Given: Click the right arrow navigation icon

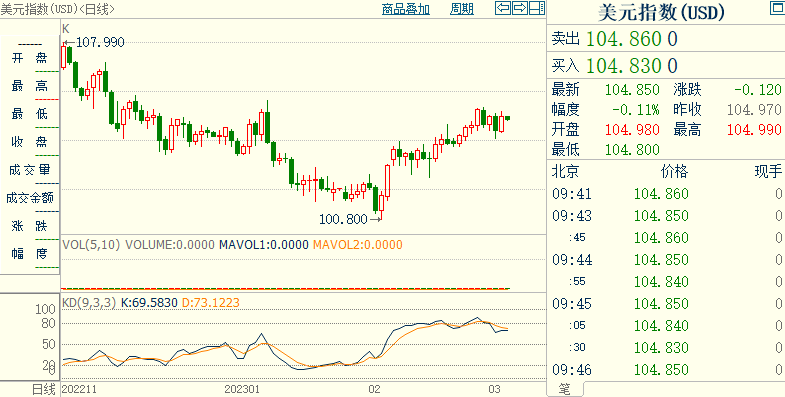Looking at the screenshot, I should coord(520,8).
